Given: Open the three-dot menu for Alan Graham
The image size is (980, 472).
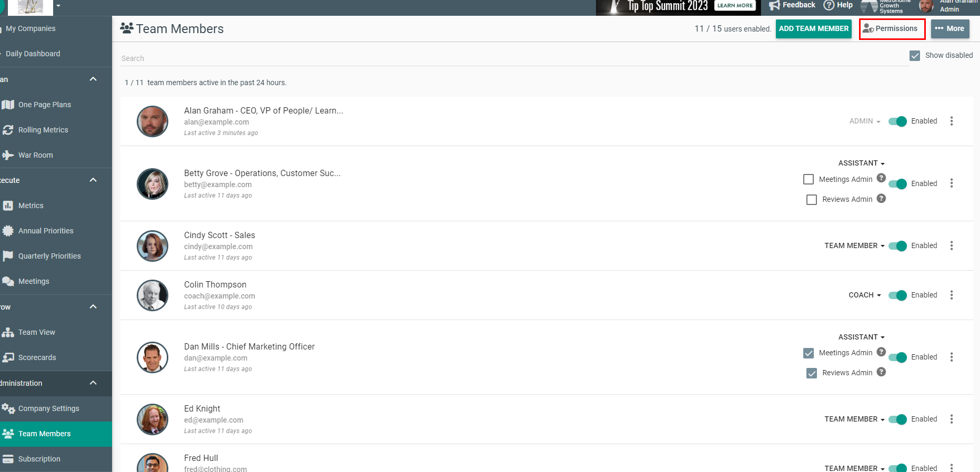Looking at the screenshot, I should [951, 121].
